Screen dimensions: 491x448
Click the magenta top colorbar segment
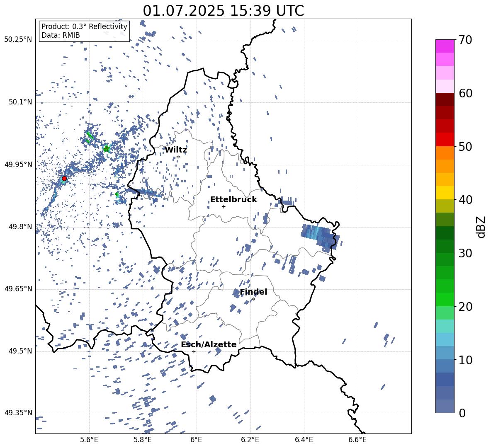445,46
